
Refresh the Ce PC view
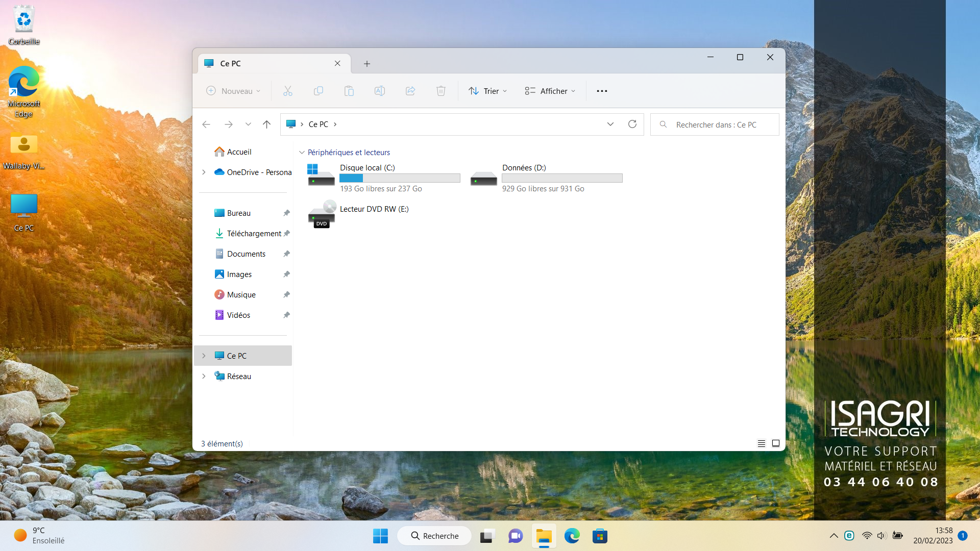coord(632,124)
